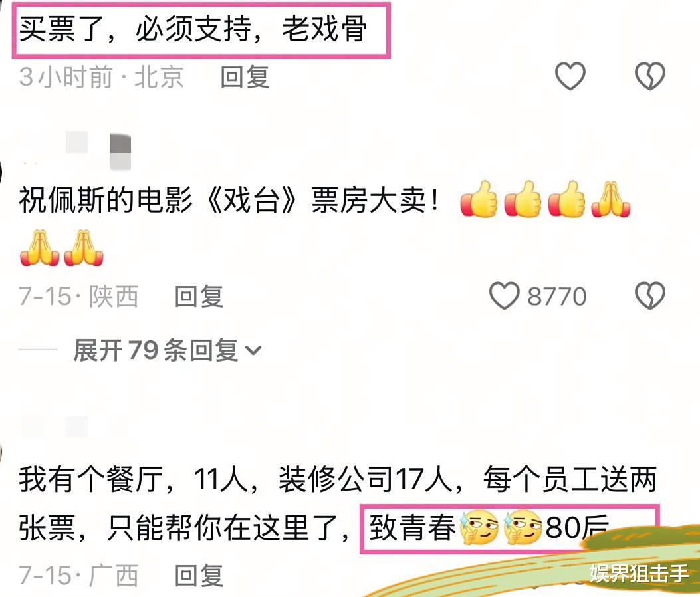Screen dimensions: 700x597
Task: Expand the 79 replies thread
Action: point(167,350)
